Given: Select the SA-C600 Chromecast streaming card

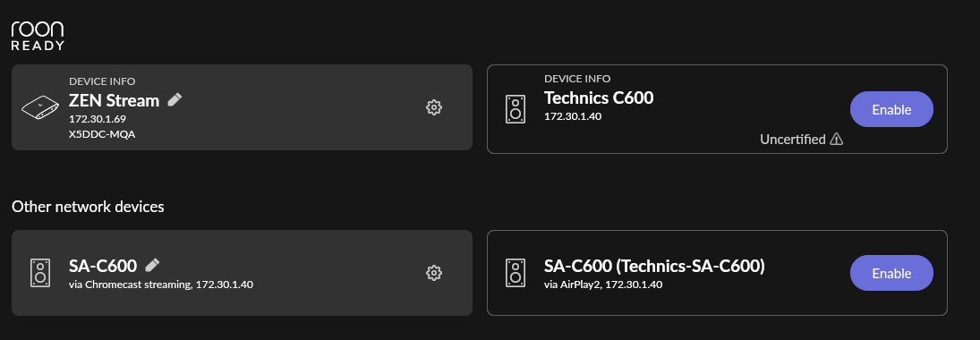Looking at the screenshot, I should pos(242,273).
